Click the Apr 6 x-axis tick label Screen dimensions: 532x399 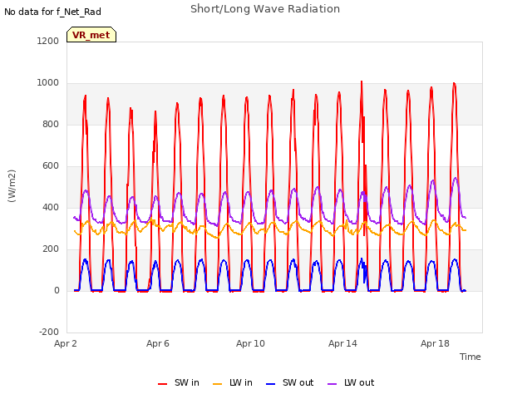158,343
